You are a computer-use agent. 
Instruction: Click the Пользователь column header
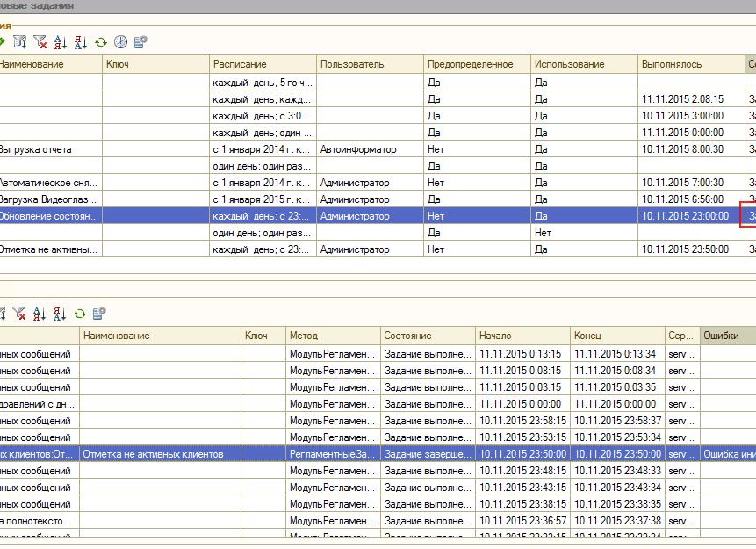click(x=370, y=64)
